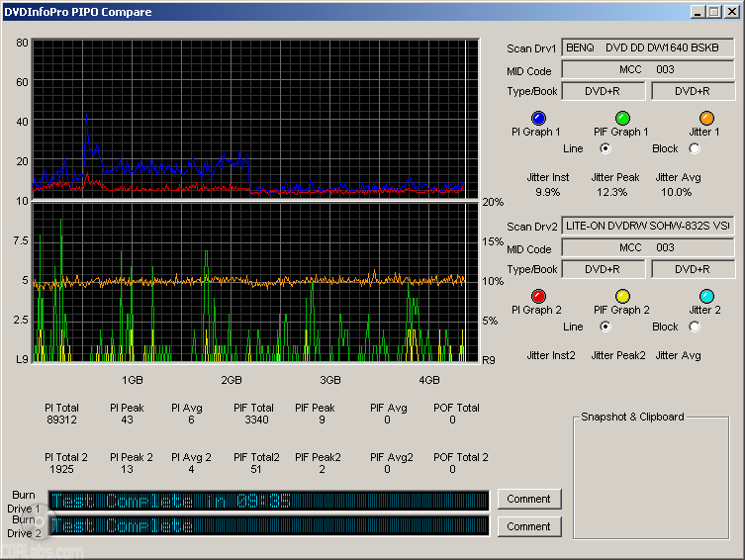Screen dimensions: 745x560
Task: Click the blue PI Graph 1 circle
Action: [x=538, y=119]
